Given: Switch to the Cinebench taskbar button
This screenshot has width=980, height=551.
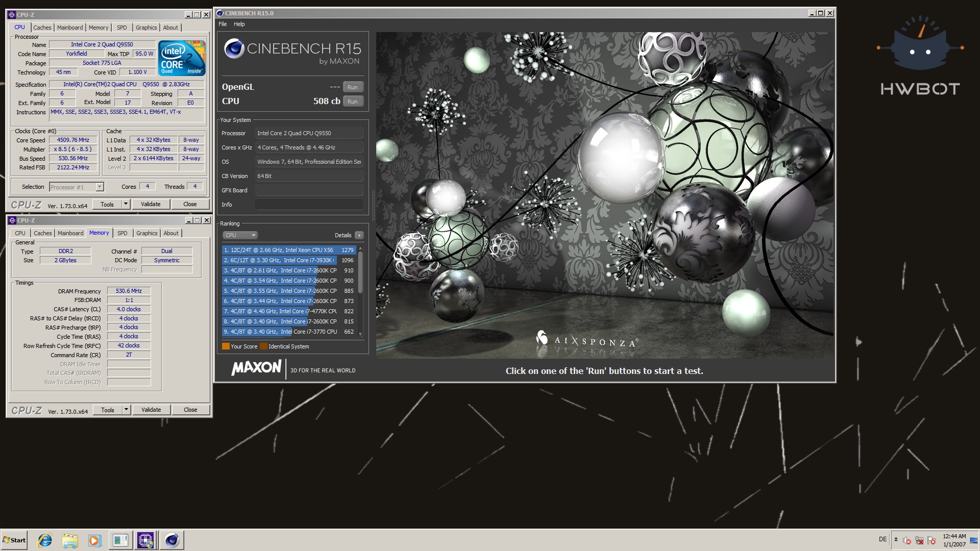Looking at the screenshot, I should point(171,540).
